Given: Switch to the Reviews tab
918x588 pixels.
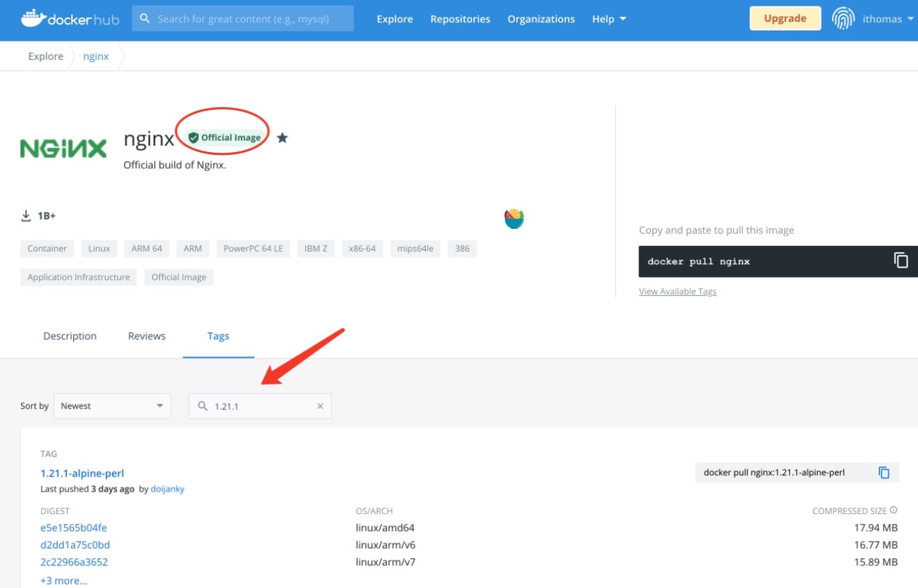Looking at the screenshot, I should (146, 336).
